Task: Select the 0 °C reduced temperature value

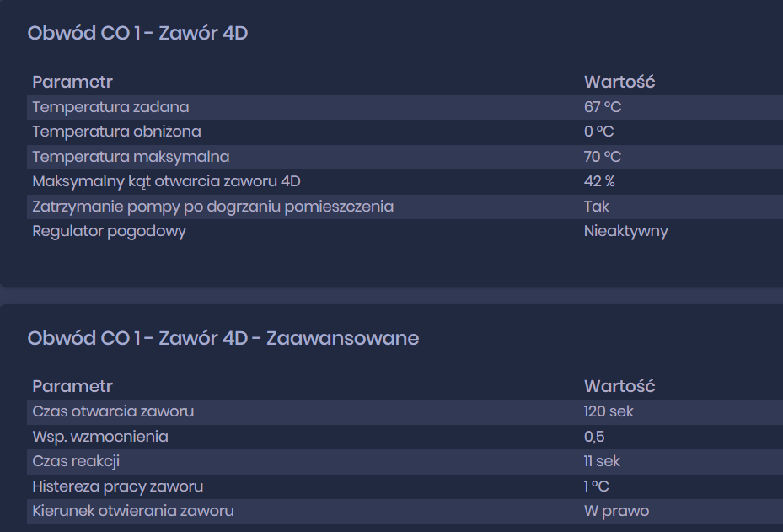Action: pyautogui.click(x=598, y=132)
